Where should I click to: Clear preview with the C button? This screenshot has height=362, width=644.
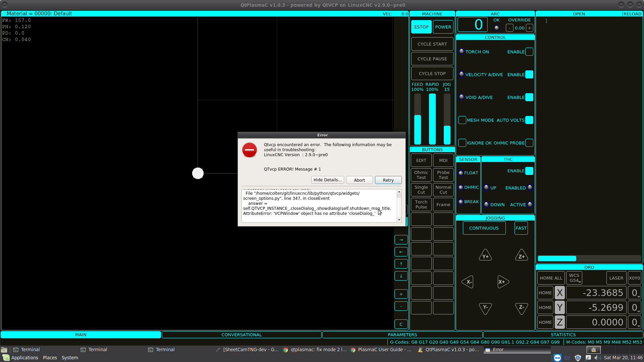[x=401, y=324]
